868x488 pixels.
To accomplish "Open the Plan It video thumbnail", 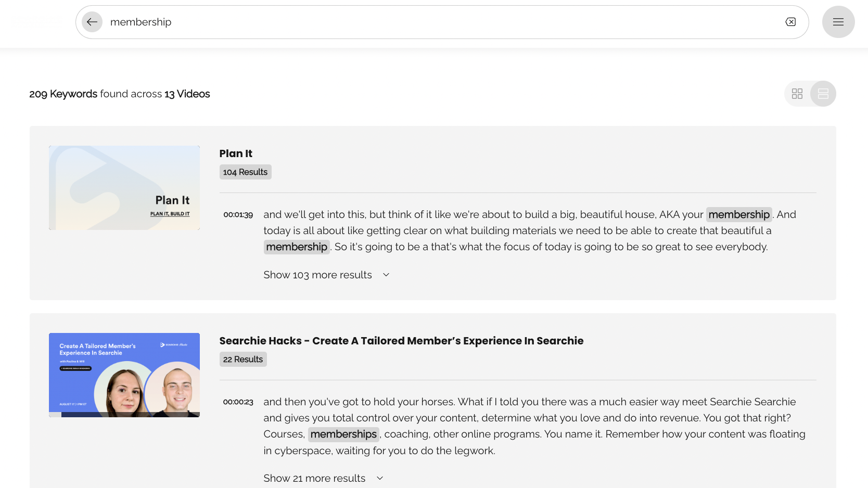I will [124, 188].
